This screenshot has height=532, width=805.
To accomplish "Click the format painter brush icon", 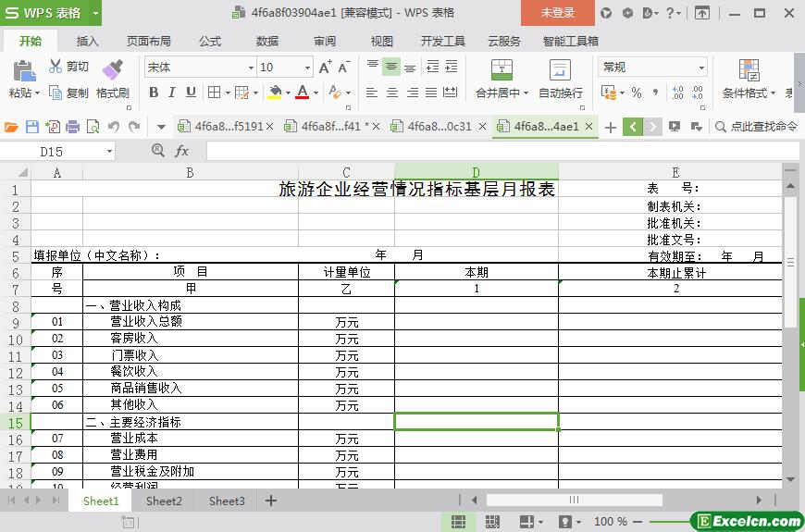I will pyautogui.click(x=112, y=69).
